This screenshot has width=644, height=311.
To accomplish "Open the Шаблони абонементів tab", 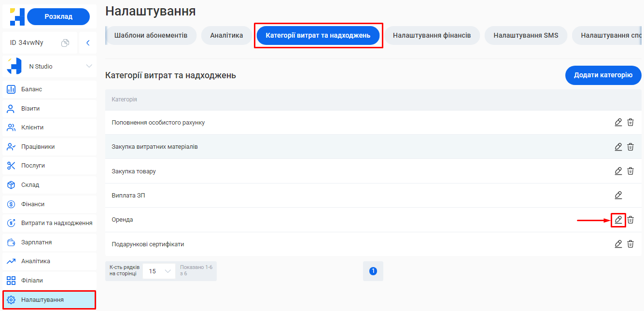I will pyautogui.click(x=151, y=35).
